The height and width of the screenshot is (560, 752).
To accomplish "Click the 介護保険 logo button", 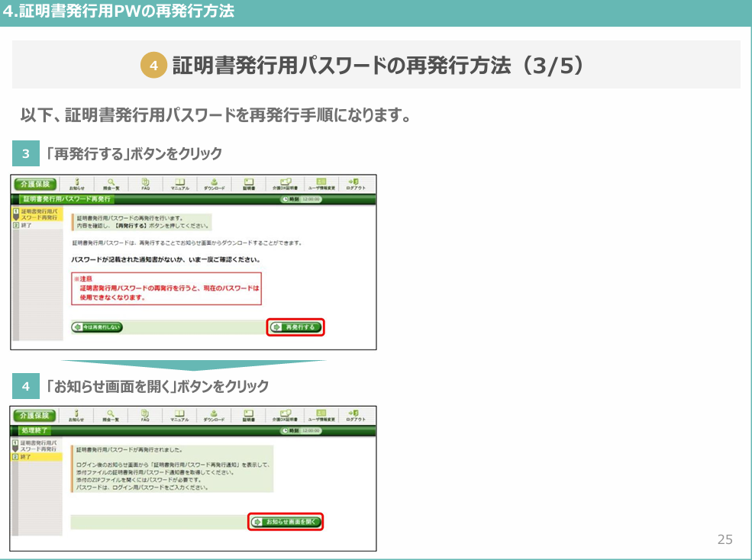I will tap(34, 183).
